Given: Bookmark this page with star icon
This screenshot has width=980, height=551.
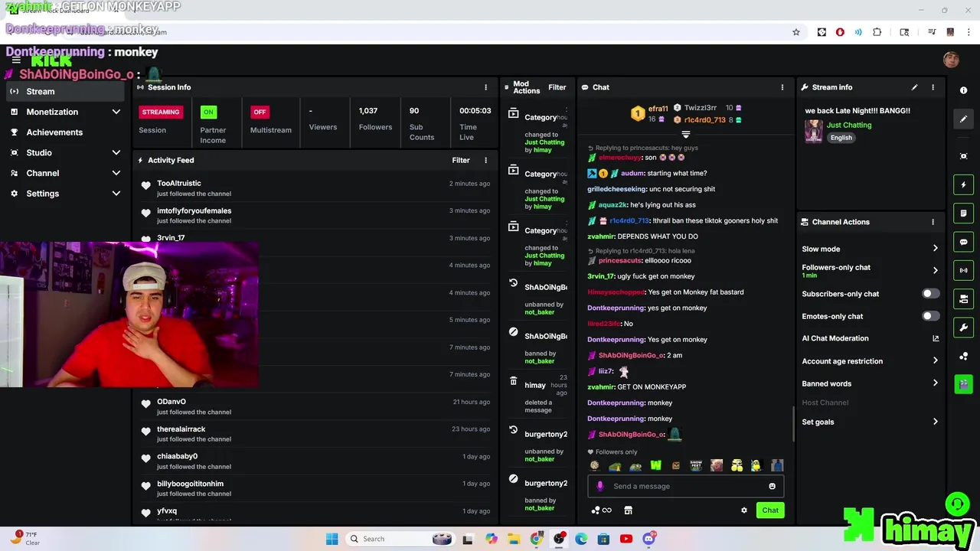Looking at the screenshot, I should tap(796, 32).
